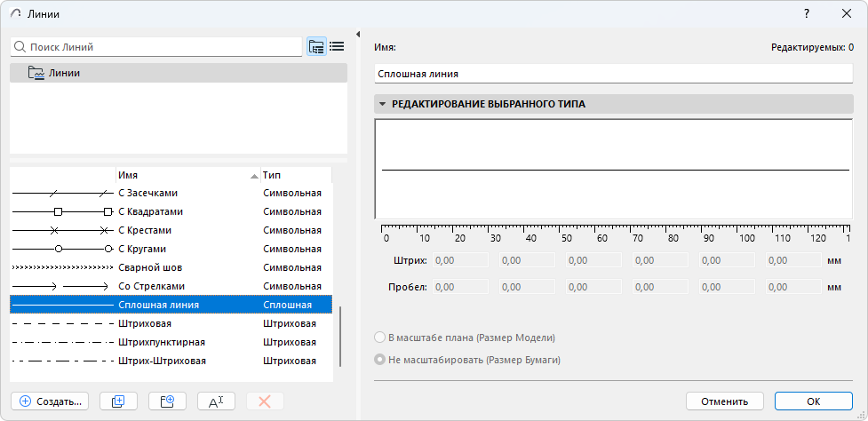Click the line list vertical scrollbar
The image size is (868, 421).
click(340, 338)
